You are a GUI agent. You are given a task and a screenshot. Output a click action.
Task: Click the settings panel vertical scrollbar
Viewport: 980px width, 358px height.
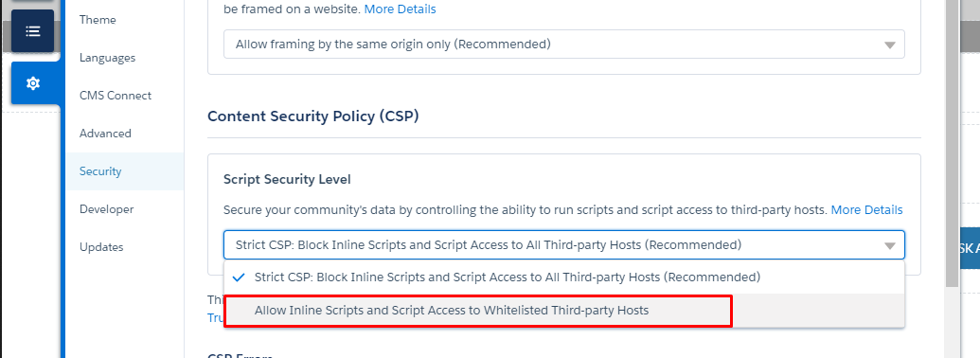point(952,144)
